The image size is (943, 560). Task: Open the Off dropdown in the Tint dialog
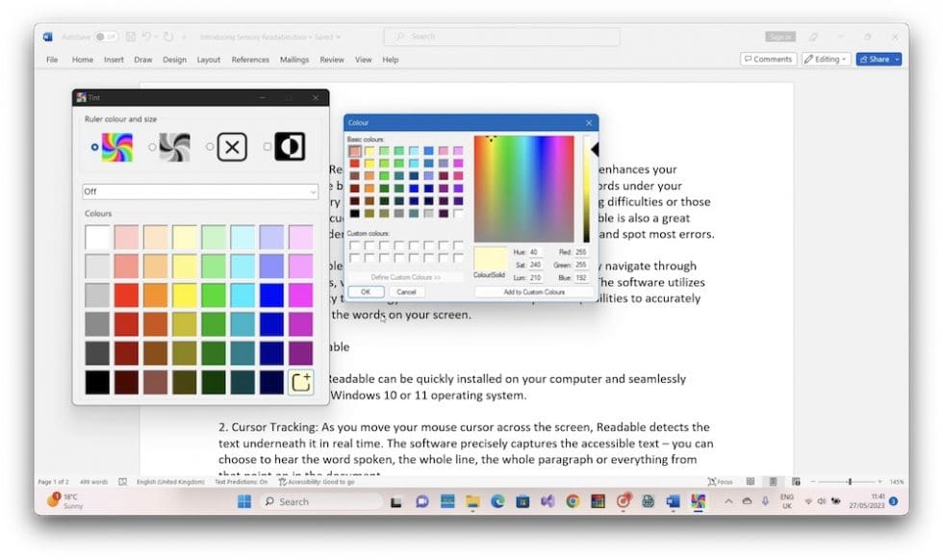[x=201, y=192]
